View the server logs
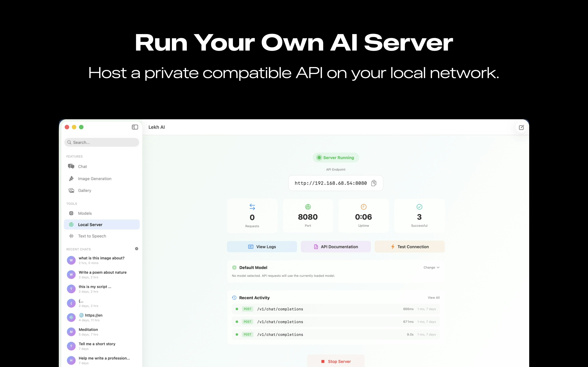The height and width of the screenshot is (367, 588). [262, 246]
